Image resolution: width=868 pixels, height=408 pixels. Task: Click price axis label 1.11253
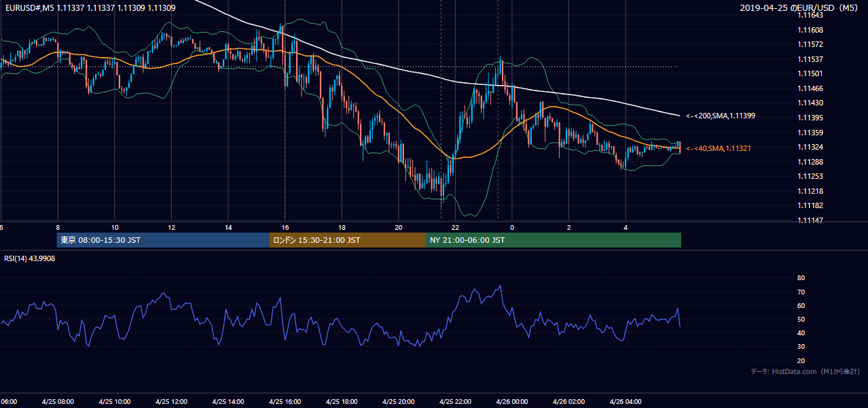(x=810, y=176)
